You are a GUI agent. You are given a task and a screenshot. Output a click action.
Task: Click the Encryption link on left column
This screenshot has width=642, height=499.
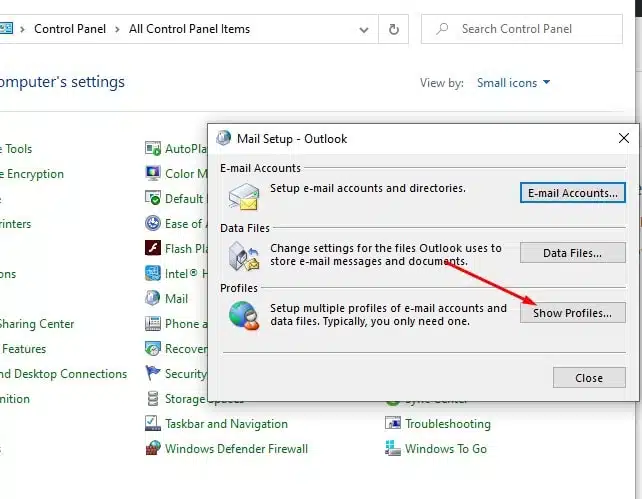32,174
